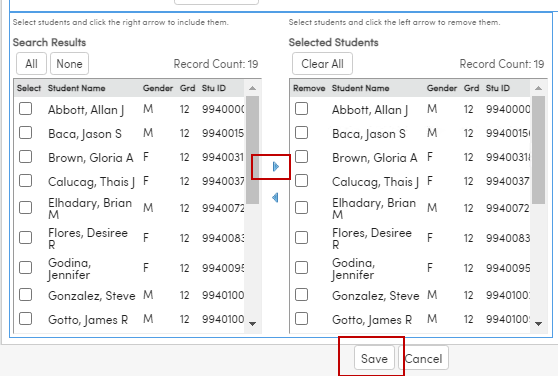Check Flores, Desiree R in Search Results
This screenshot has width=558, height=376.
26,238
